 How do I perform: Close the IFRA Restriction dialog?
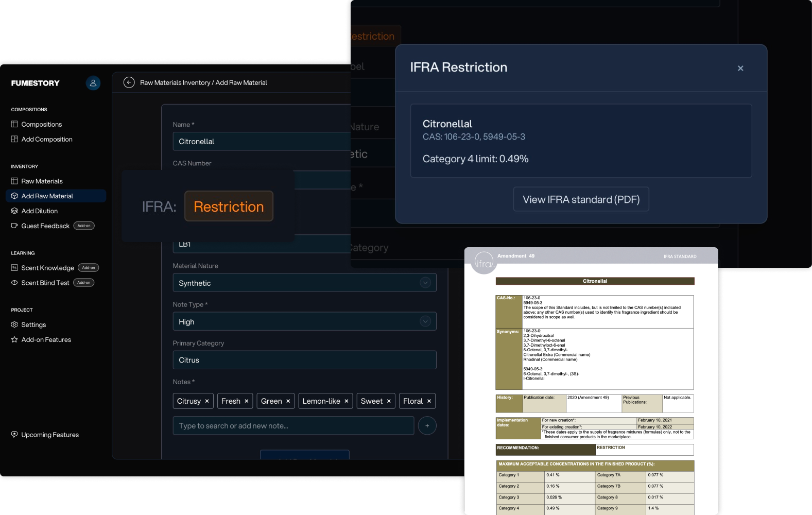click(x=740, y=68)
